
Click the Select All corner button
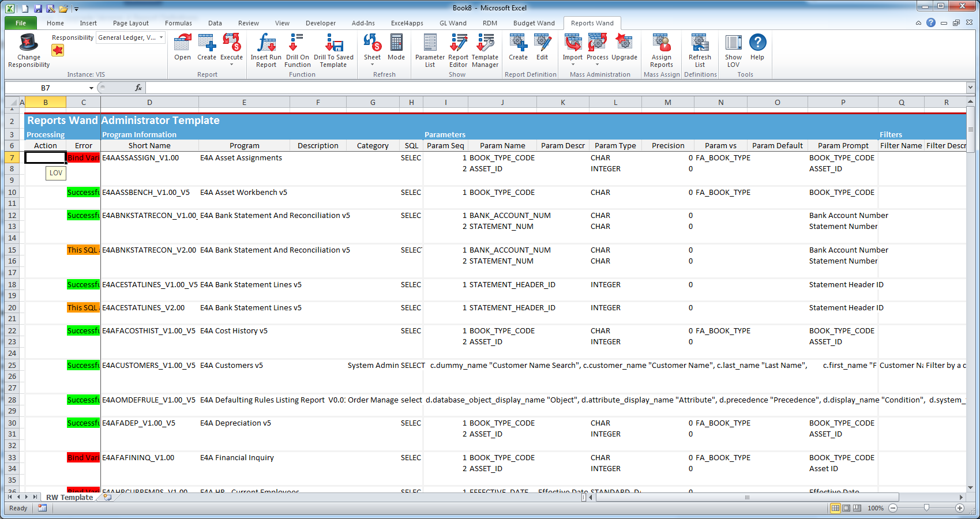[x=12, y=102]
